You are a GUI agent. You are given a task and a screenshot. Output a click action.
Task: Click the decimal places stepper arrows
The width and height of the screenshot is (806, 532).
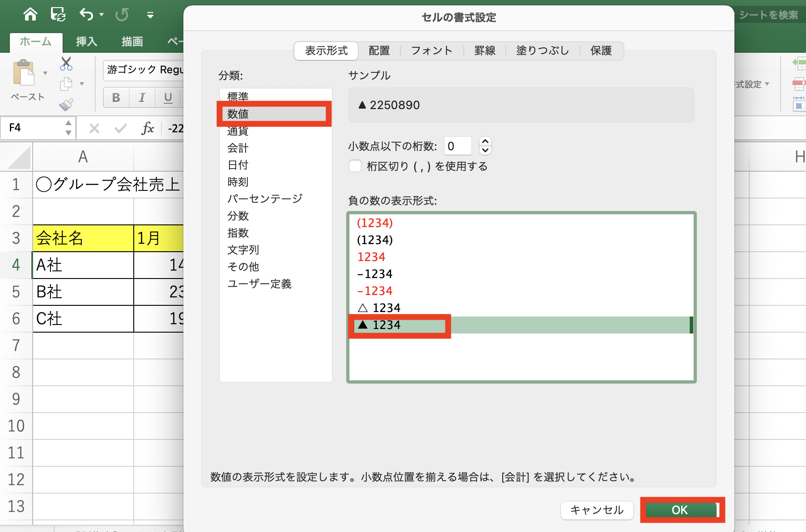point(485,146)
